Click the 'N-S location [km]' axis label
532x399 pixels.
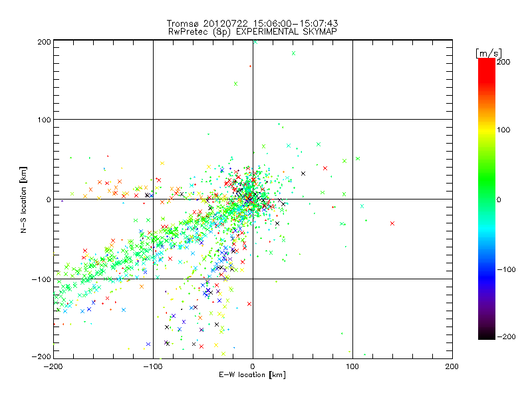[23, 199]
